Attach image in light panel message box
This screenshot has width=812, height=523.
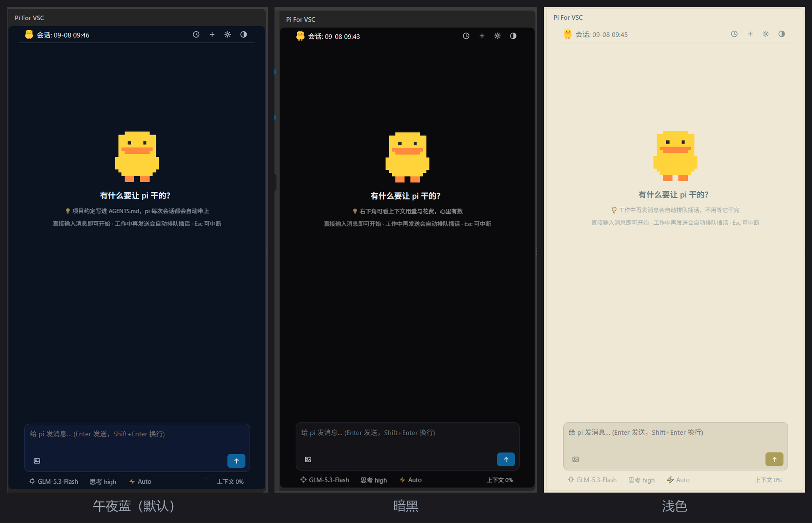576,459
